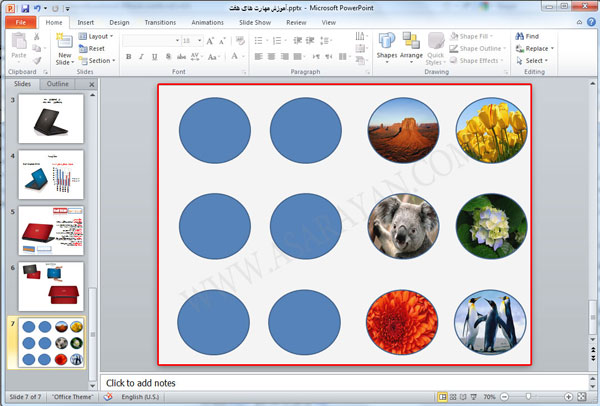Click the New Slide icon
The height and width of the screenshot is (406, 600).
[x=64, y=45]
